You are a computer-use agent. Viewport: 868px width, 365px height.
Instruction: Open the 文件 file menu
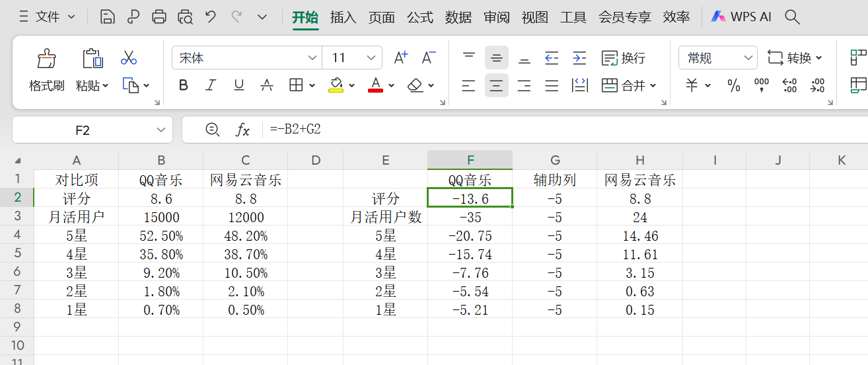47,17
